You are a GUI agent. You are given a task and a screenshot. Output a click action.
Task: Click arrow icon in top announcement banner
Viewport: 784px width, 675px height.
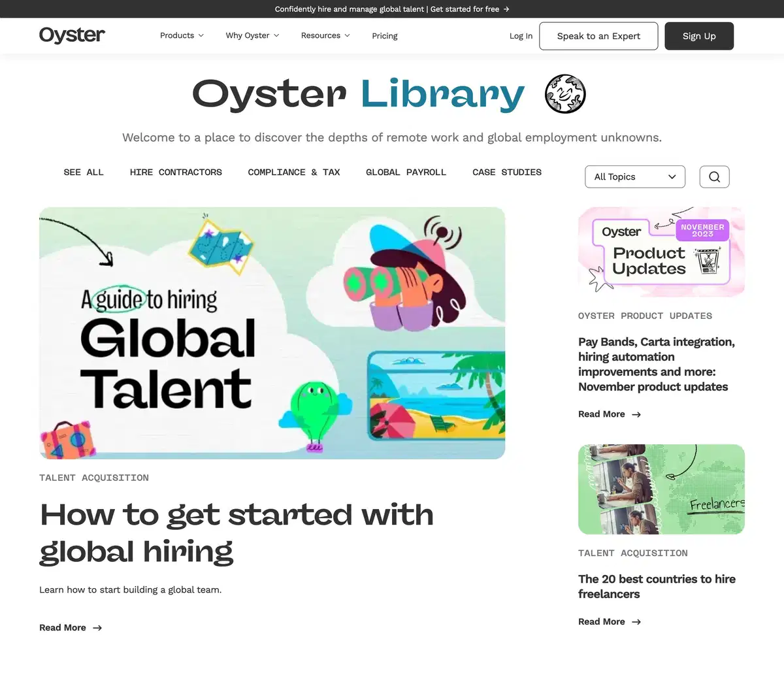pos(506,9)
